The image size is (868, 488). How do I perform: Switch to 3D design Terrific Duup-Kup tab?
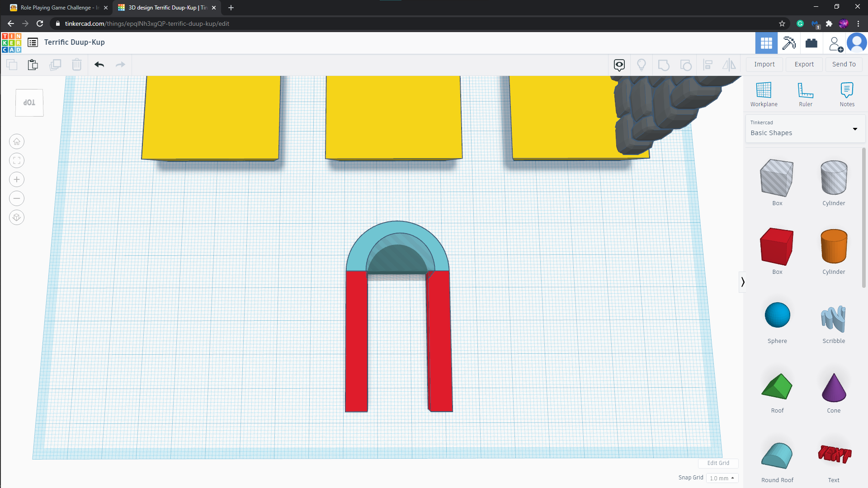click(167, 8)
